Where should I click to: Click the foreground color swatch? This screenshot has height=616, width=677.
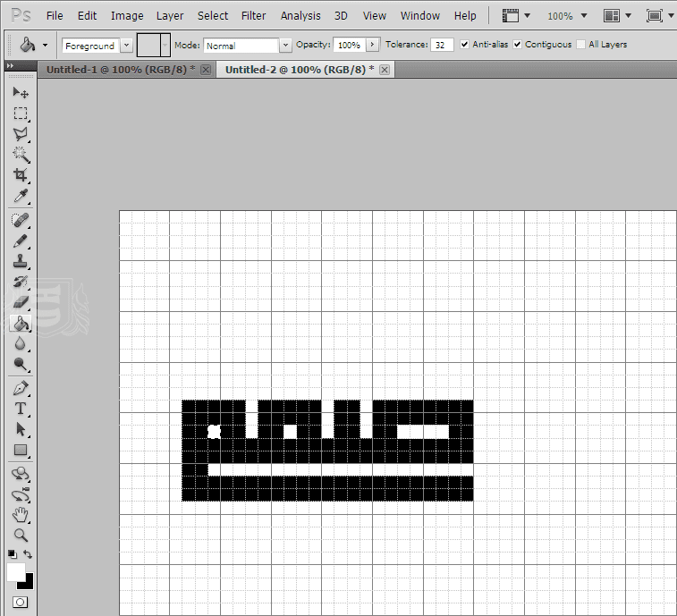coord(15,571)
